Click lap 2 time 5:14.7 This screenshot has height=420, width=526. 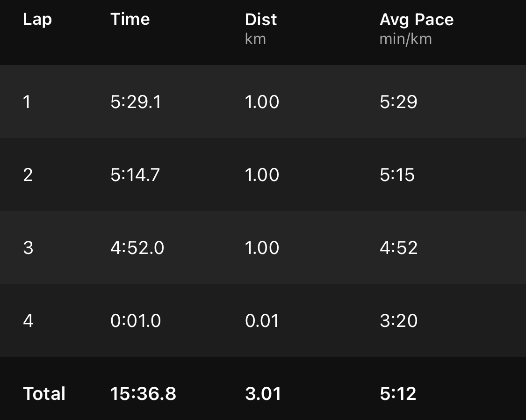click(135, 175)
